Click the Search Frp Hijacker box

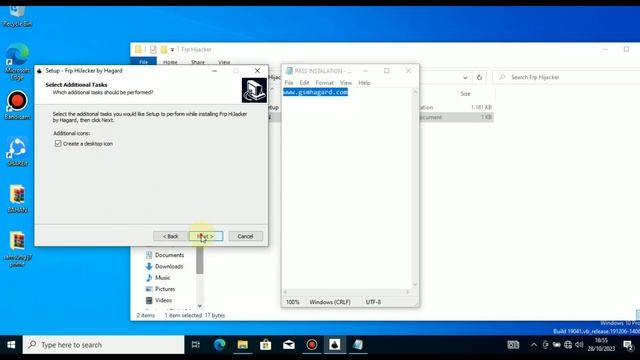pyautogui.click(x=567, y=77)
